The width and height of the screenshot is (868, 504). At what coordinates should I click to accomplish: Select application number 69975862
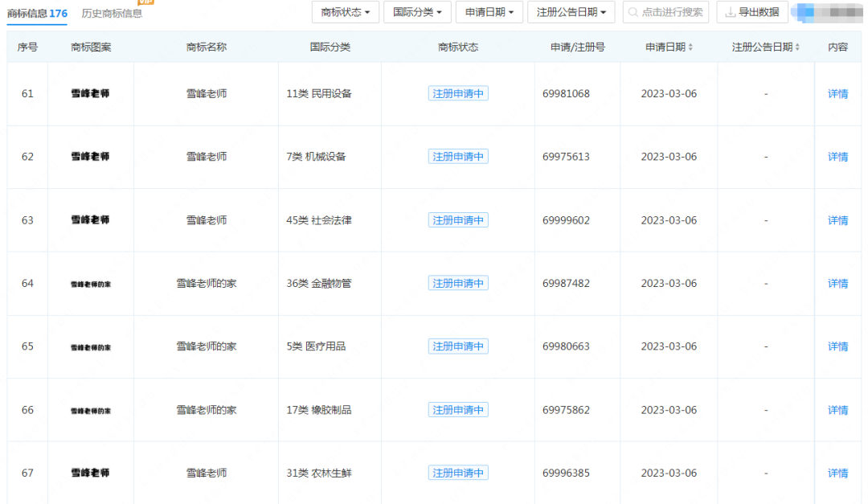pyautogui.click(x=566, y=410)
